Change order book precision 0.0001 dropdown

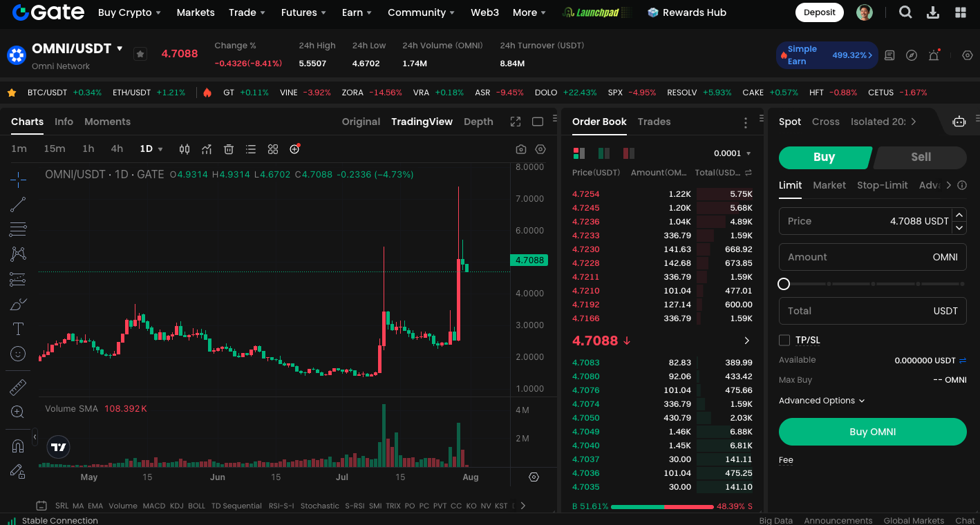(733, 153)
